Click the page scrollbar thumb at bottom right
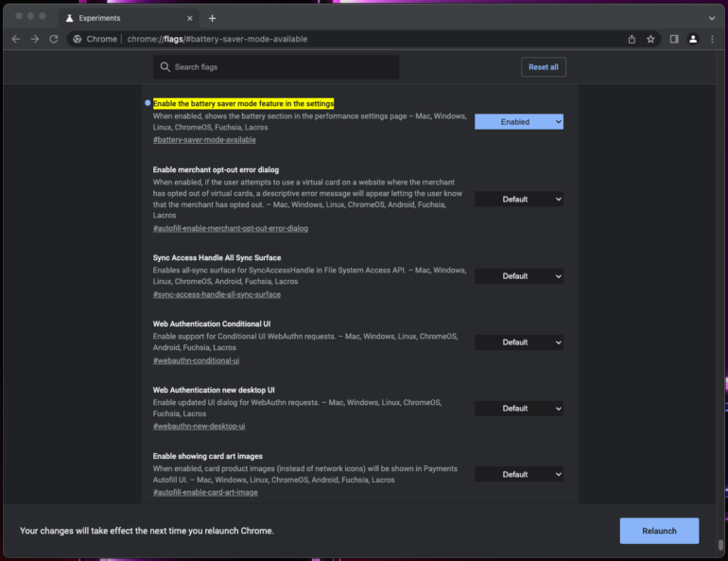The width and height of the screenshot is (728, 561). coord(720,544)
